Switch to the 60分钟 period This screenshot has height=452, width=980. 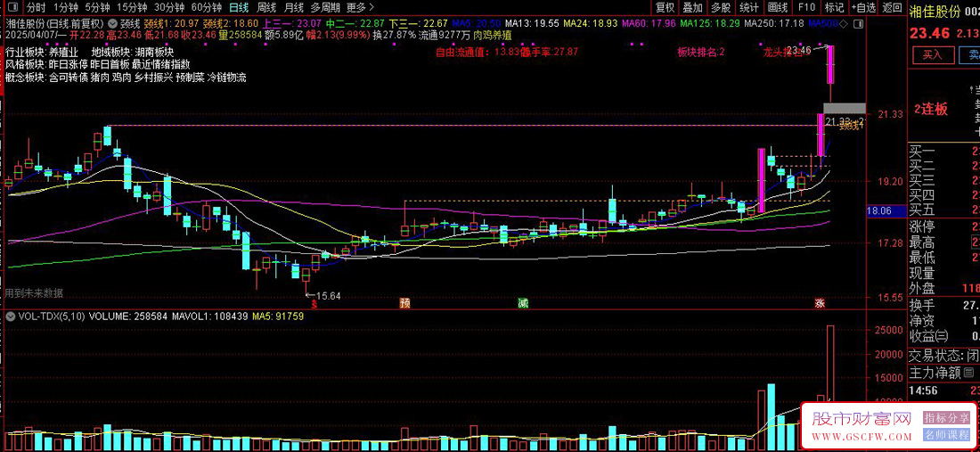(x=207, y=7)
